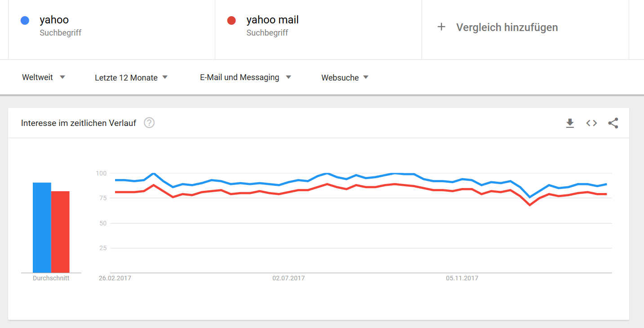Open the embed code for the chart
This screenshot has width=644, height=328.
[591, 123]
